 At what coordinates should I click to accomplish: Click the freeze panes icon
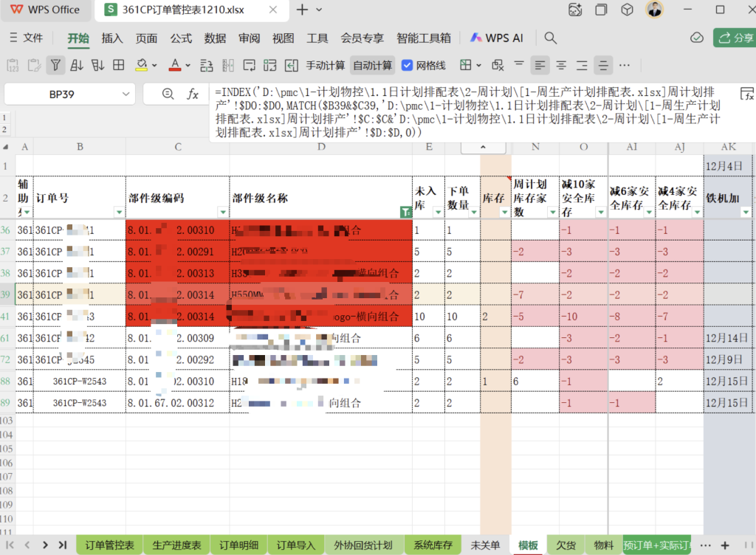[x=270, y=65]
